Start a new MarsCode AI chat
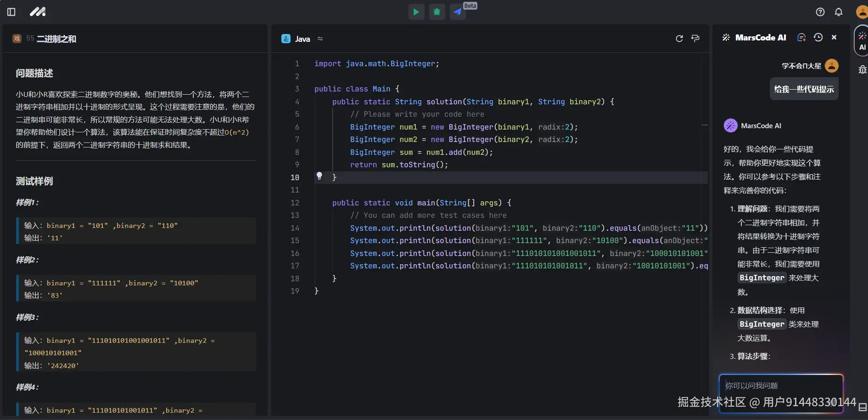Screen dimensions: 868x420 [801, 38]
